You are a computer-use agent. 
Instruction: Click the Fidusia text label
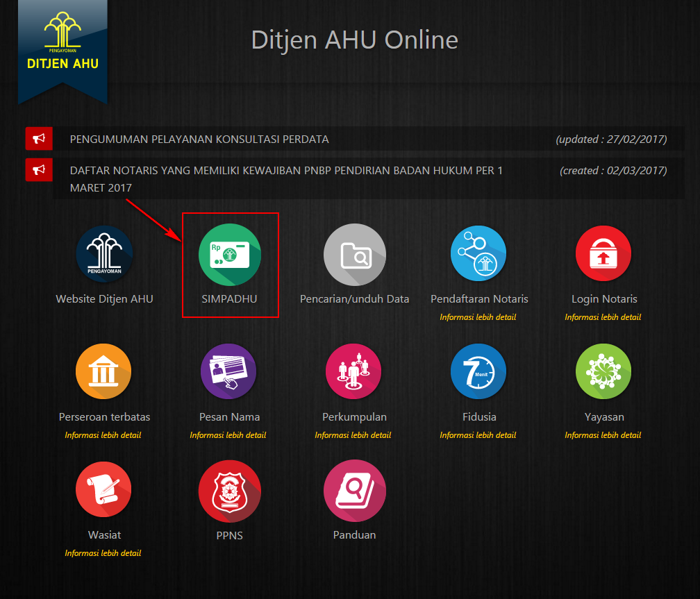click(479, 417)
